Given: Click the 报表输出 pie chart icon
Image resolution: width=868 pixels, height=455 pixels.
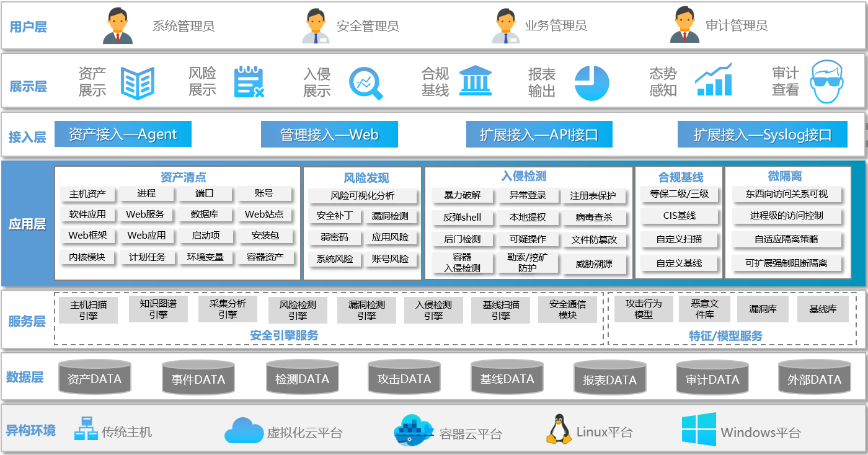Looking at the screenshot, I should click(591, 83).
